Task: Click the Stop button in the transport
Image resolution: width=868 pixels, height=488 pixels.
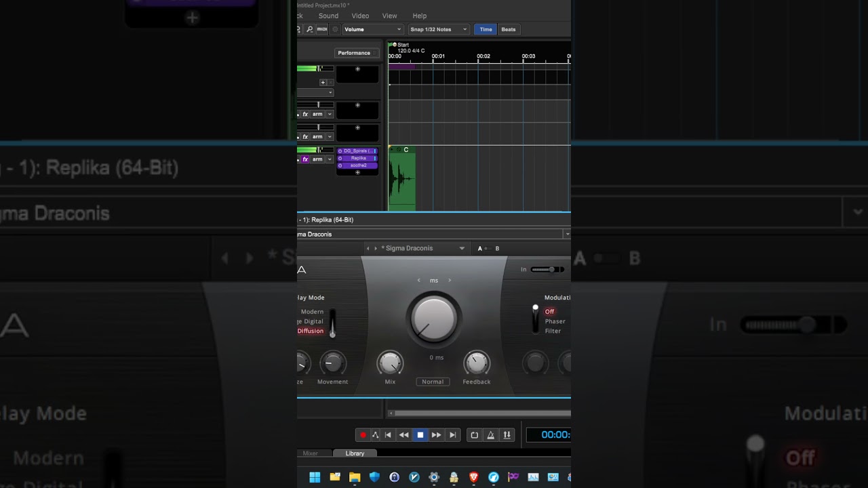Action: pyautogui.click(x=420, y=435)
